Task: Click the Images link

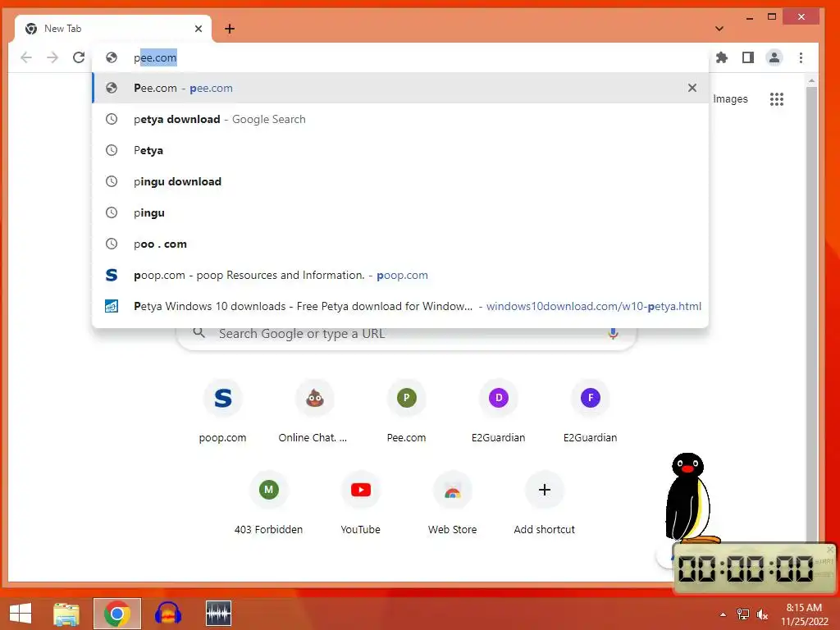Action: click(x=730, y=99)
